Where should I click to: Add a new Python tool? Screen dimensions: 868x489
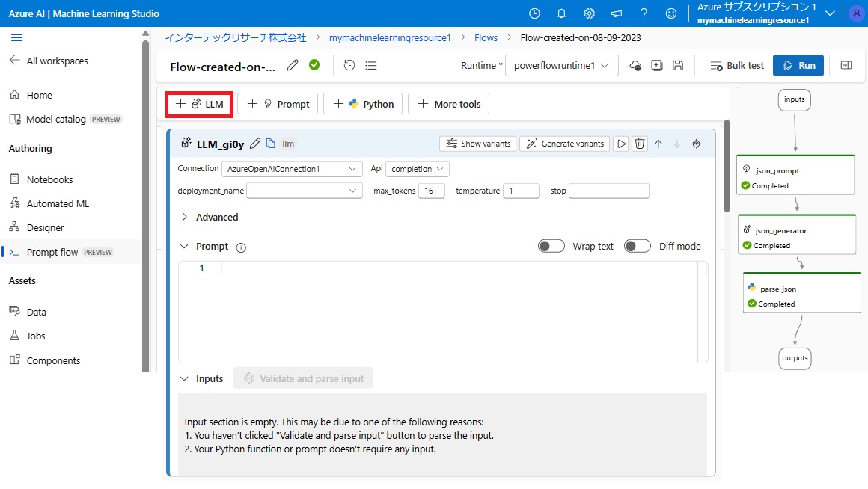pos(363,104)
